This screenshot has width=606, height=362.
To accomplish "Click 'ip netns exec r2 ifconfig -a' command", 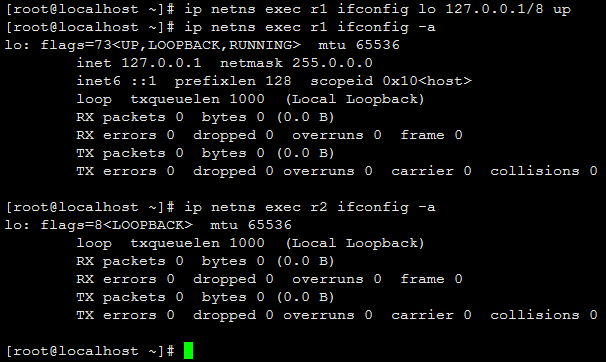I will point(310,207).
